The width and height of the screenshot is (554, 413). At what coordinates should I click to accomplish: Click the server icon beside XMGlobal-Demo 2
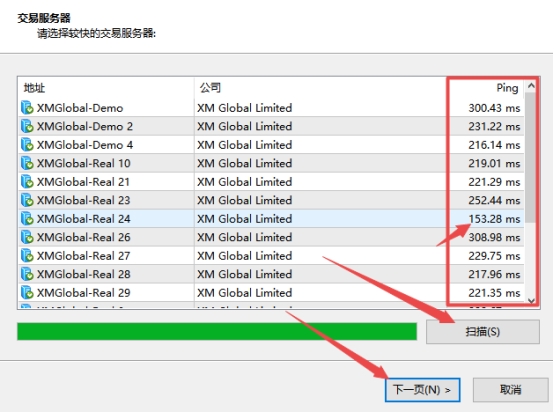[x=27, y=126]
